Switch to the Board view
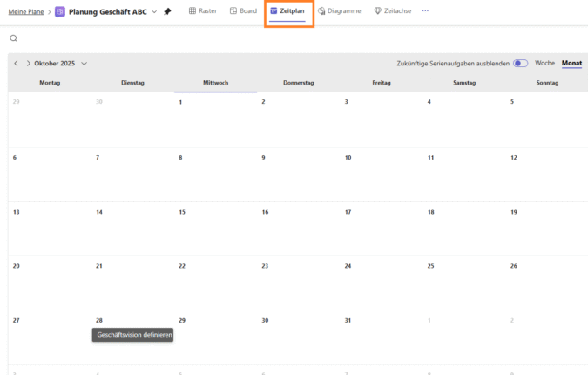 (243, 10)
